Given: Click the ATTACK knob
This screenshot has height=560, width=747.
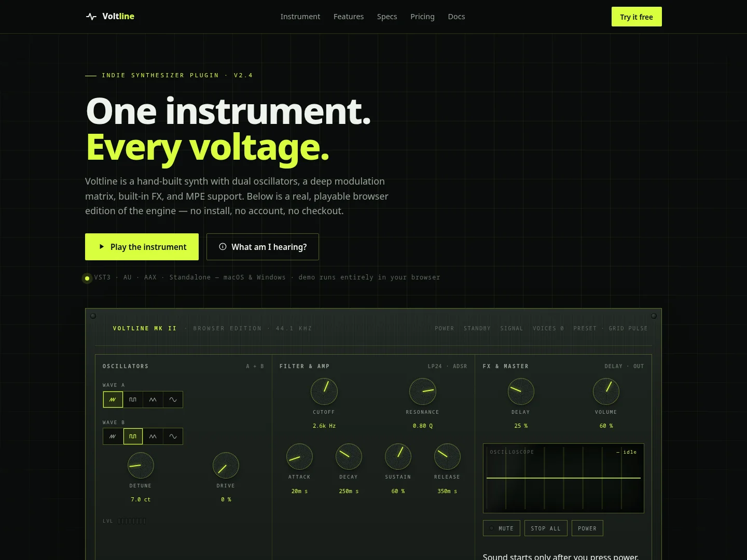Looking at the screenshot, I should (299, 457).
